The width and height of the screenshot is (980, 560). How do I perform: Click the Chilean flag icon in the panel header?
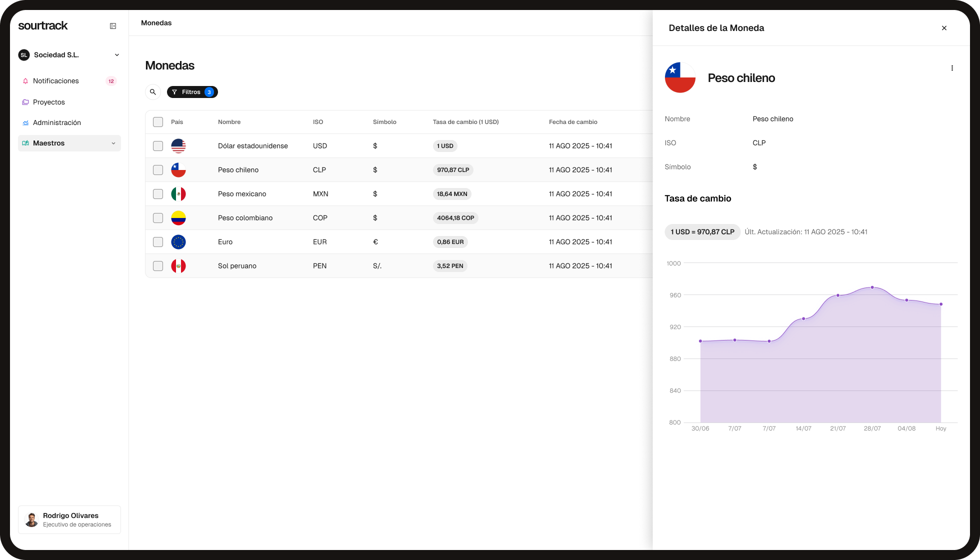coord(680,77)
